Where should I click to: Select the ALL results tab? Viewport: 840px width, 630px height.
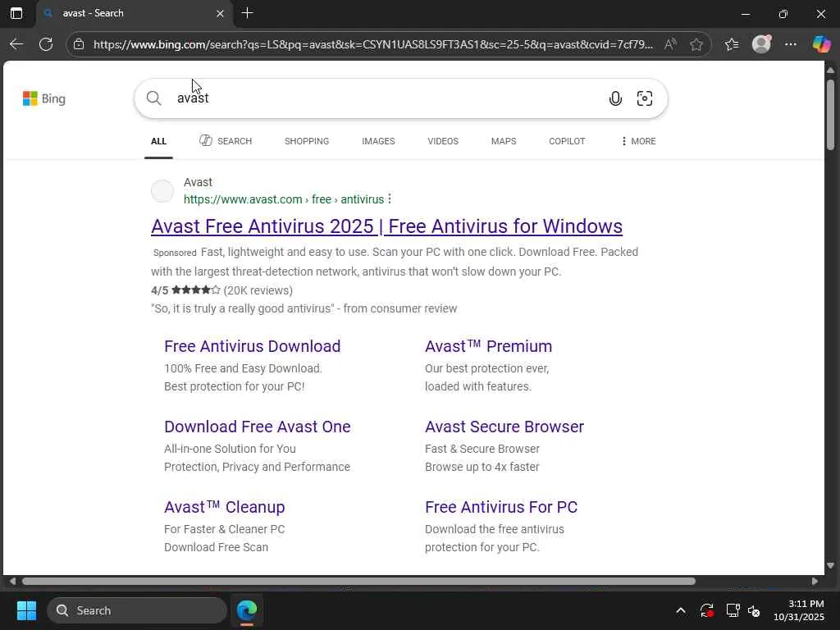click(158, 141)
